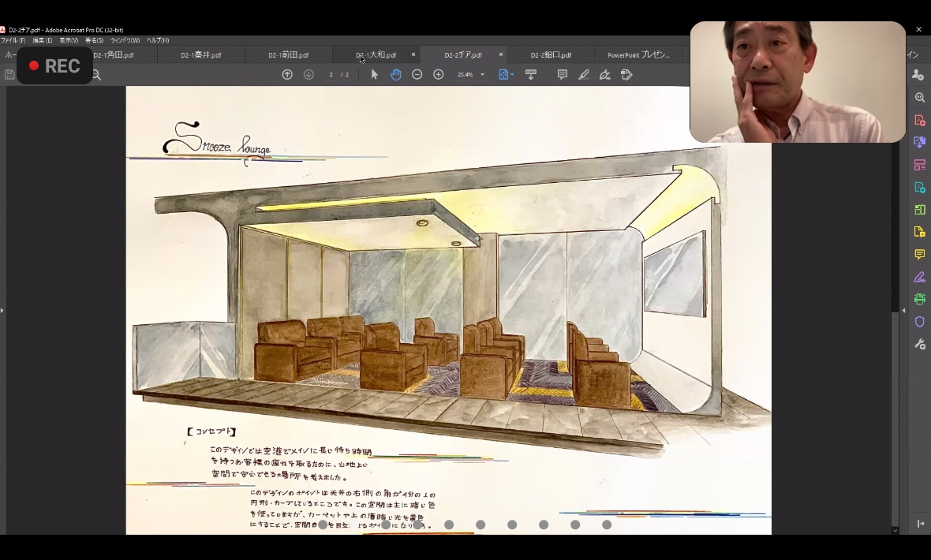Collapse the right tools pane

tap(904, 310)
